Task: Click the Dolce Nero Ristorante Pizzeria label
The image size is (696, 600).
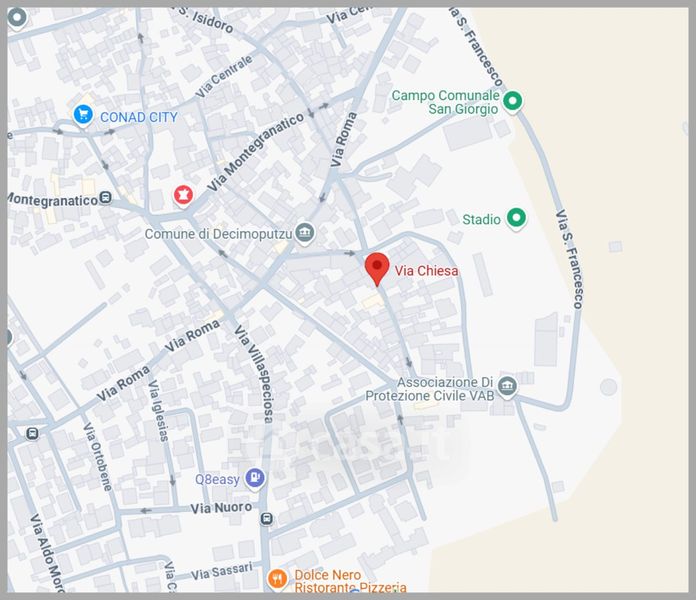Action: (x=350, y=581)
